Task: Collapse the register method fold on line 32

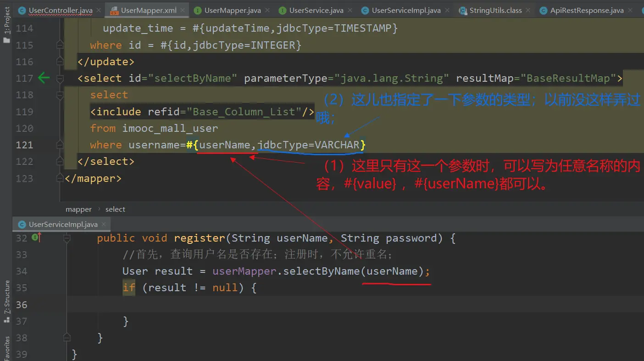Action: tap(67, 238)
